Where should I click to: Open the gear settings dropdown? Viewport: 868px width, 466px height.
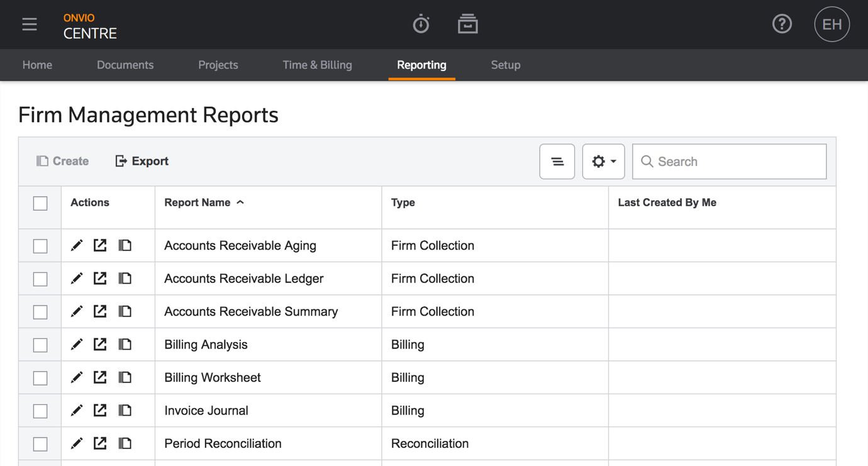603,162
